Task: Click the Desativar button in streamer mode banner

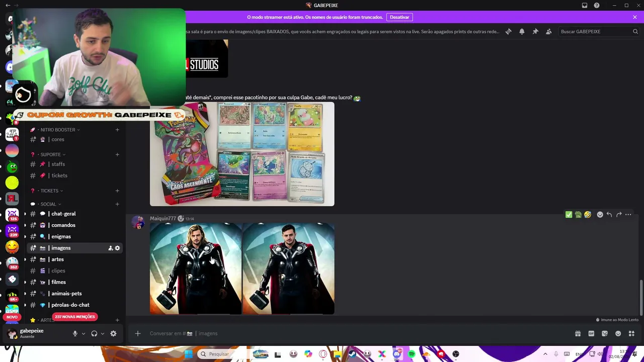Action: [x=399, y=17]
